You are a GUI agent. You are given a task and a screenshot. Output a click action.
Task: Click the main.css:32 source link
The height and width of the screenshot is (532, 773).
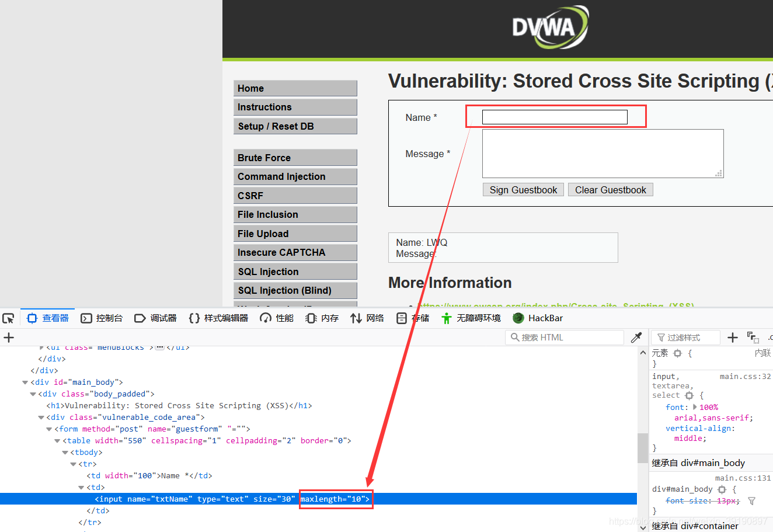[x=745, y=377]
